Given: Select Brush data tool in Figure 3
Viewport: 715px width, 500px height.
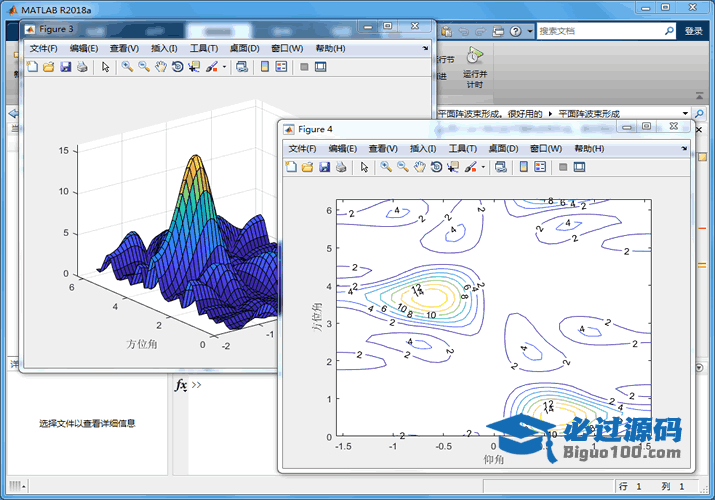Looking at the screenshot, I should [212, 67].
